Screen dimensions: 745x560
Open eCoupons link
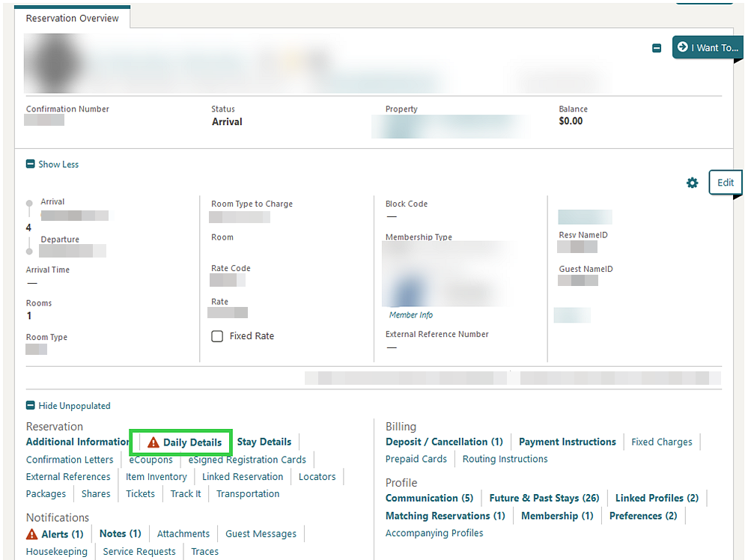(x=150, y=460)
